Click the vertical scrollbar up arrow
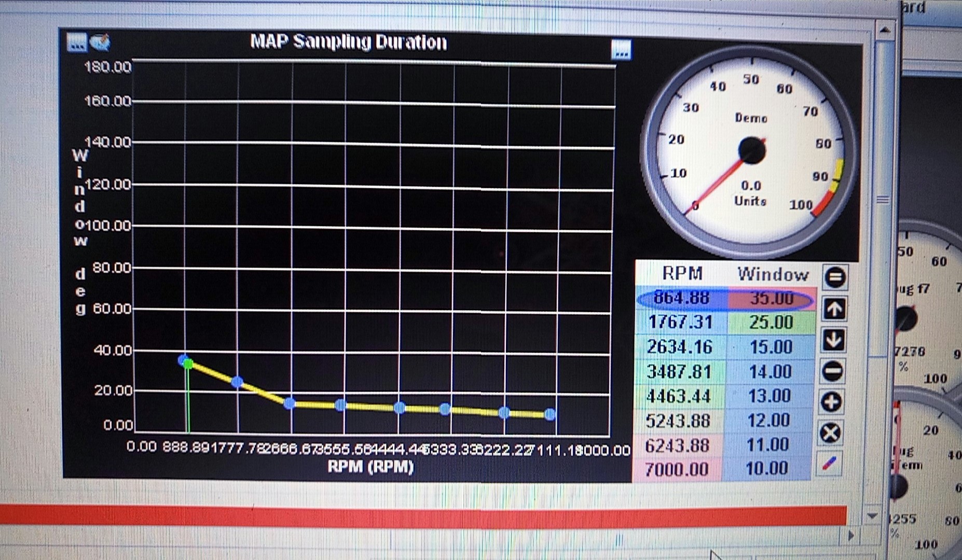This screenshot has width=962, height=560. point(885,30)
